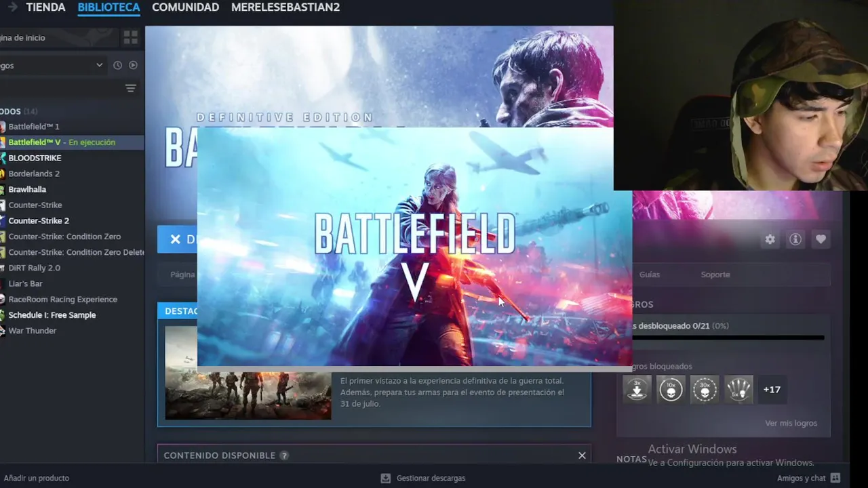
Task: Toggle favorite with the heart icon
Action: click(821, 239)
